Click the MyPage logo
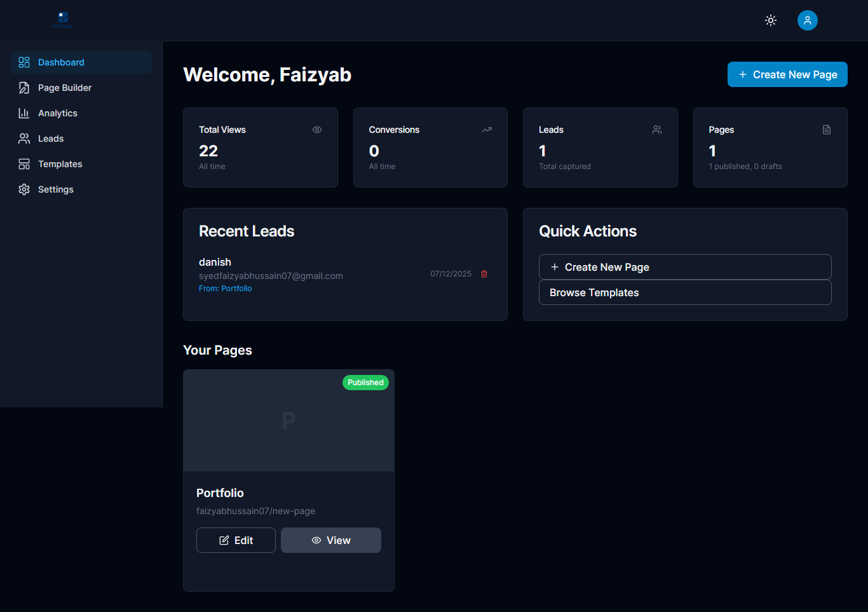This screenshot has height=612, width=868. click(x=62, y=20)
